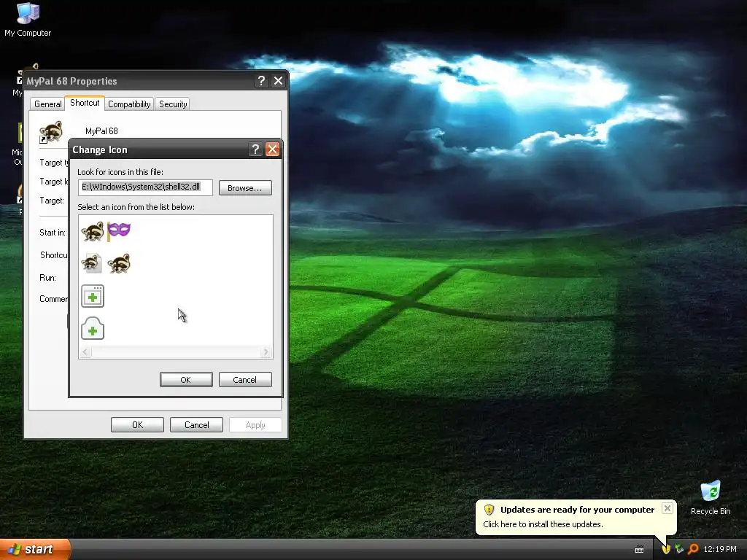Close the updates notification balloon

[667, 508]
